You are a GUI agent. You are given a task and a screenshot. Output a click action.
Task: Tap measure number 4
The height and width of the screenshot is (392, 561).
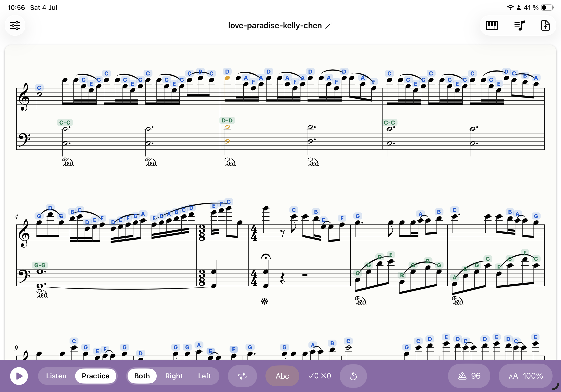coord(16,217)
